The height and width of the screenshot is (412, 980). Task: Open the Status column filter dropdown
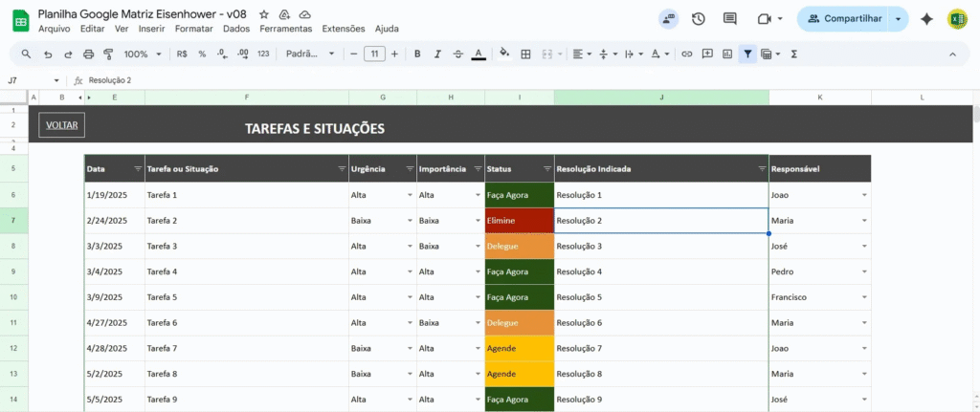(546, 168)
